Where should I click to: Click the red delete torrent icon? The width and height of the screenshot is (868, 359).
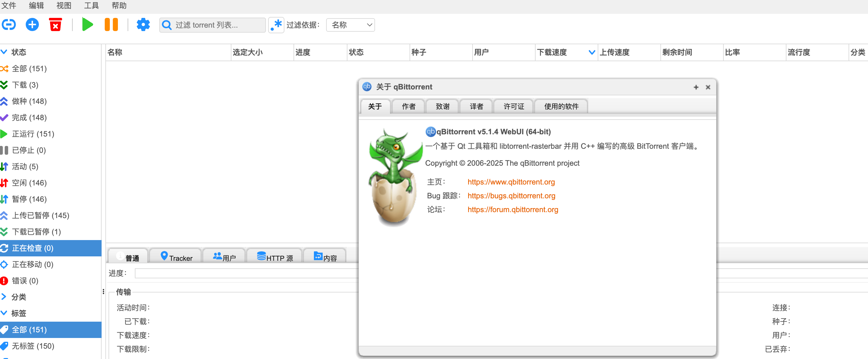[x=55, y=24]
